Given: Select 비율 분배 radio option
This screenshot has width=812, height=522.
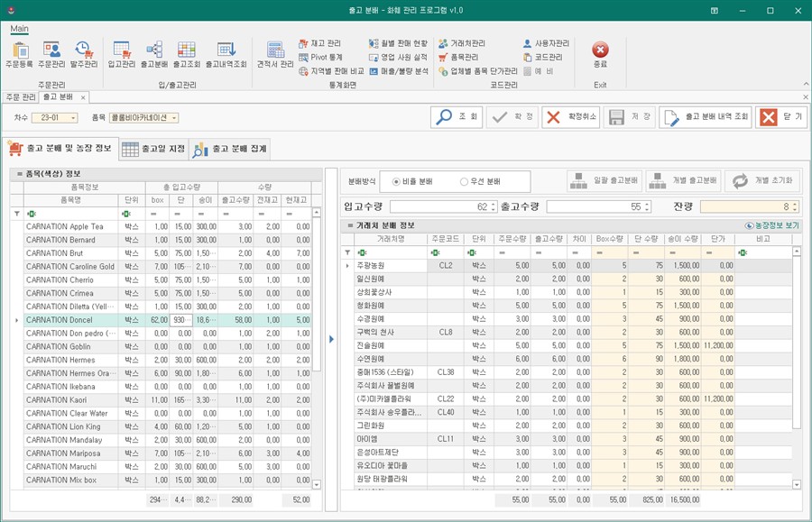Looking at the screenshot, I should (x=412, y=181).
